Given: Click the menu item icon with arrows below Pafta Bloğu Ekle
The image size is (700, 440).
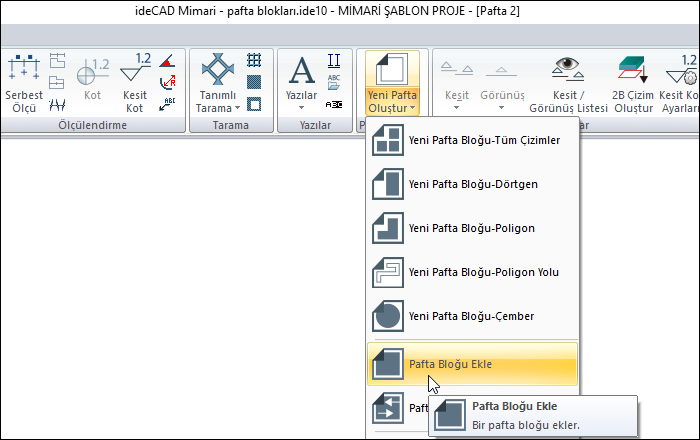Looking at the screenshot, I should [388, 408].
